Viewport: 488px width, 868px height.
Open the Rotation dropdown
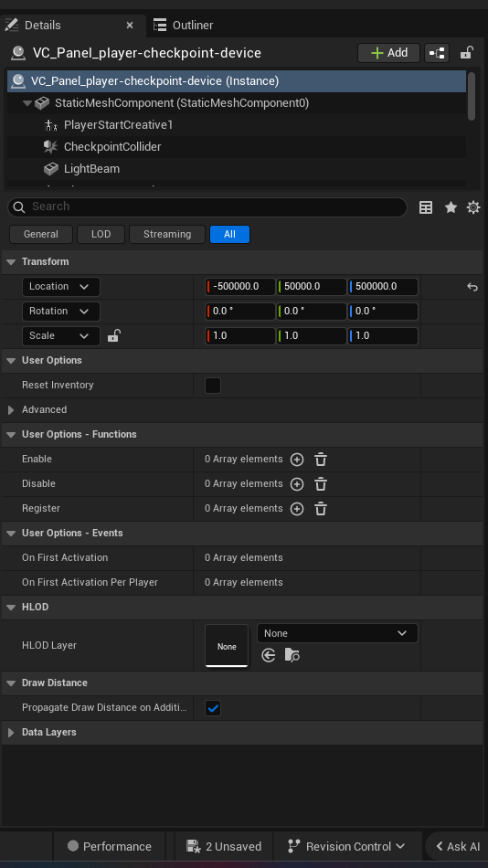61,311
